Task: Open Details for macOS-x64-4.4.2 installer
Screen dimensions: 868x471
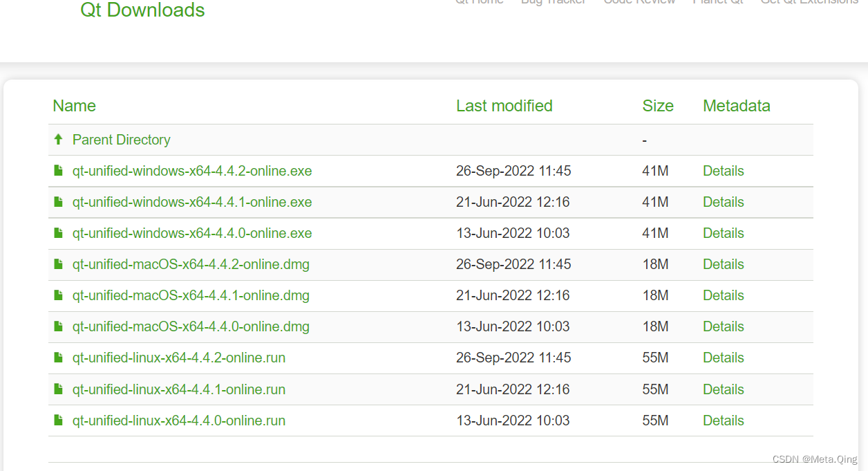Action: tap(724, 264)
